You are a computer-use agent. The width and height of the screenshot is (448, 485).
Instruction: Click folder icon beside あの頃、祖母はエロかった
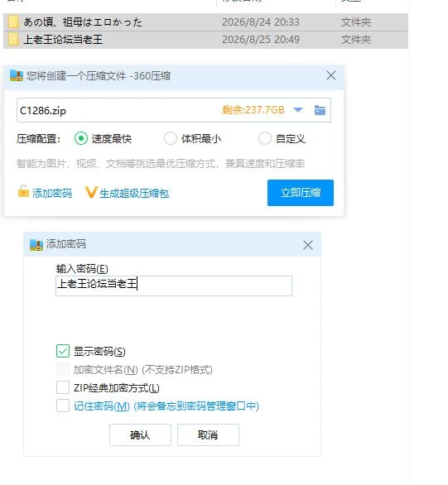(13, 22)
